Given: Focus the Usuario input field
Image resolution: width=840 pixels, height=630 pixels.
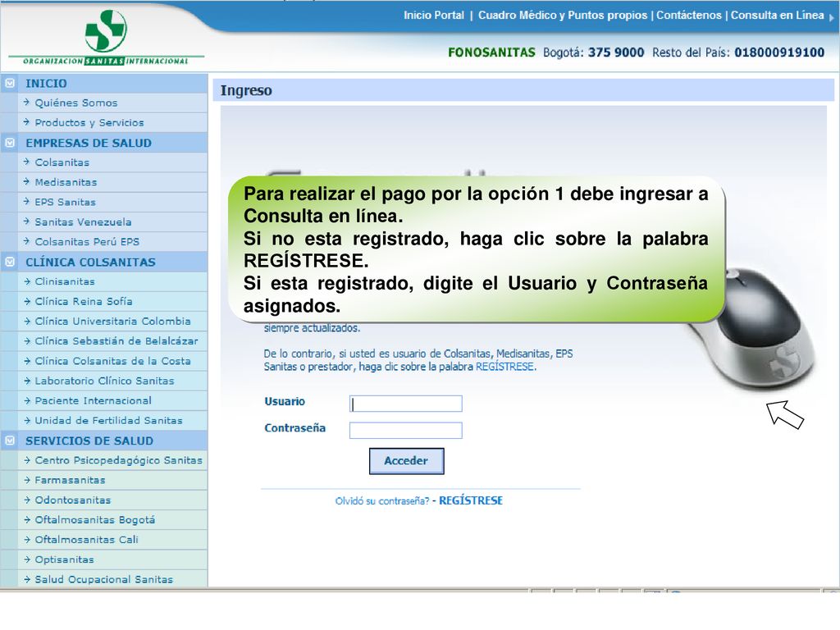Looking at the screenshot, I should coord(405,404).
